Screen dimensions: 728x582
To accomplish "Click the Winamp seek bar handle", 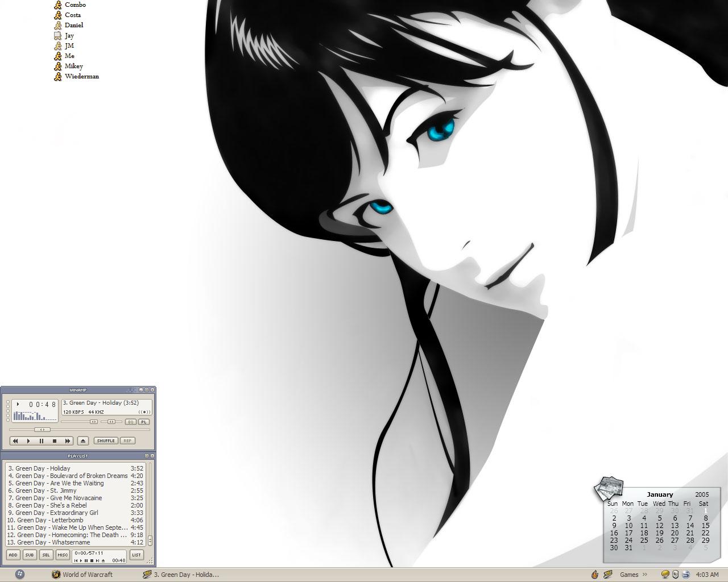I will click(x=42, y=430).
